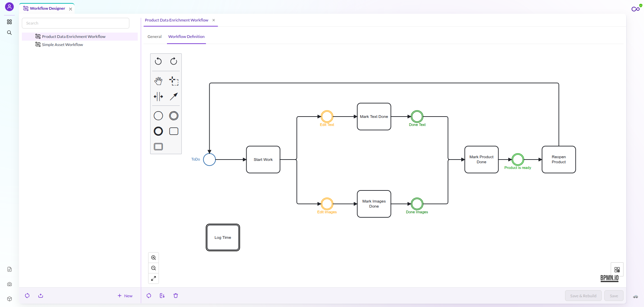Zoom in on the diagram
The height and width of the screenshot is (307, 644).
(x=154, y=258)
